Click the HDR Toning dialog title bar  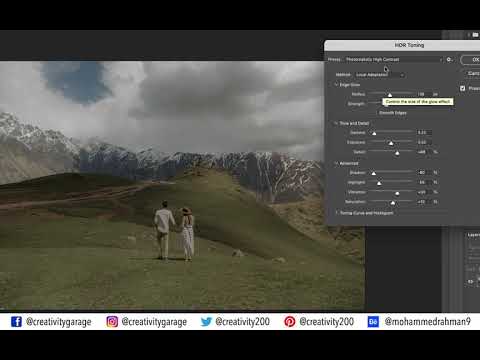(402, 45)
